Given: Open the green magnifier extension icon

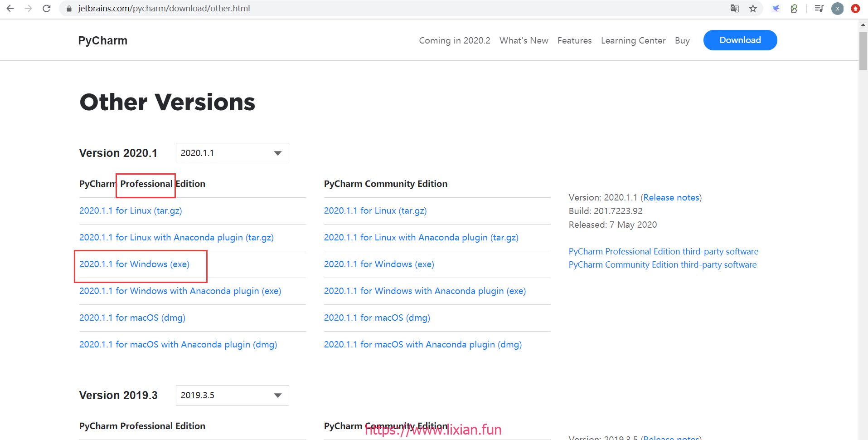Looking at the screenshot, I should 794,9.
